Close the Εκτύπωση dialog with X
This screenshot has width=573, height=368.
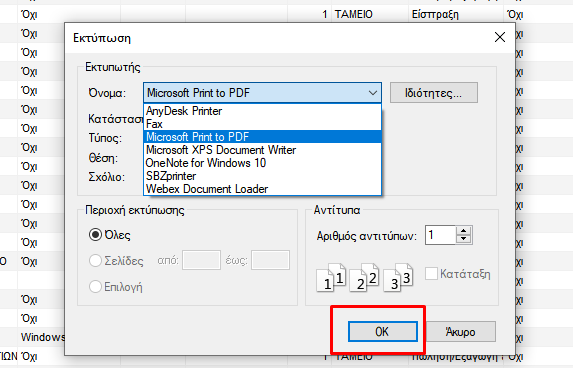500,37
